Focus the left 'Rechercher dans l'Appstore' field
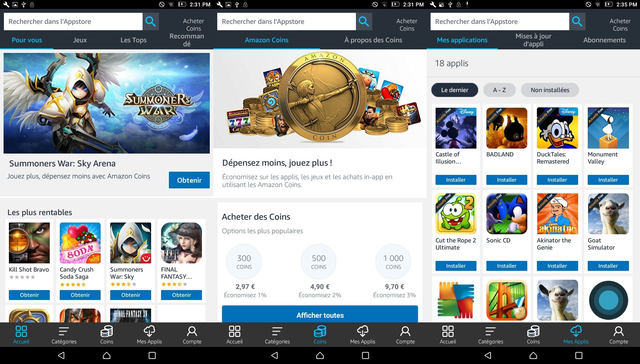 tap(73, 22)
